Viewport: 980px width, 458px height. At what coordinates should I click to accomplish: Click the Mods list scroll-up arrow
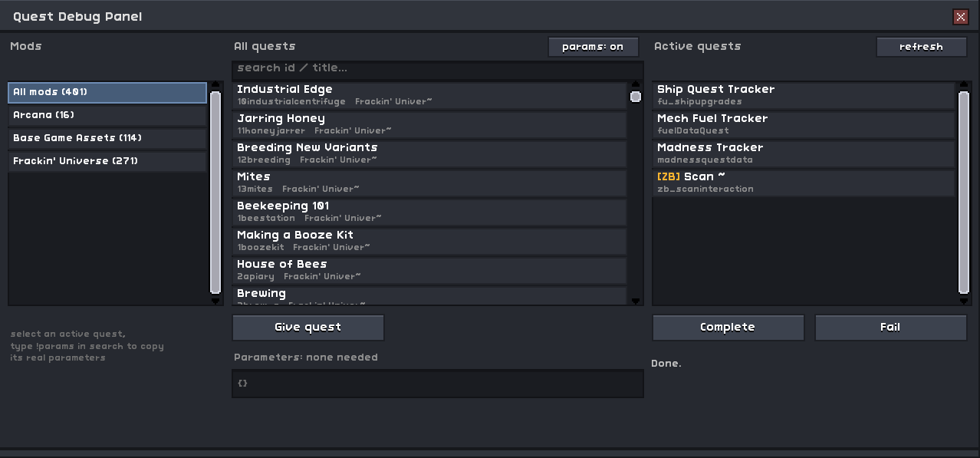coord(215,86)
